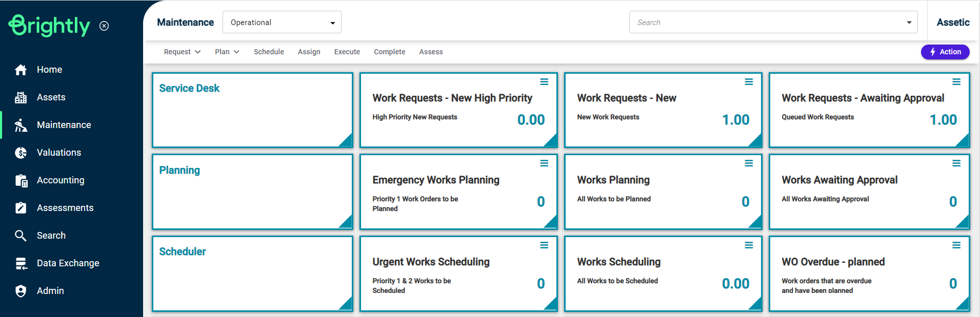Open the Operational dashboard dropdown
Viewport: 980px width, 317px height.
click(x=282, y=22)
